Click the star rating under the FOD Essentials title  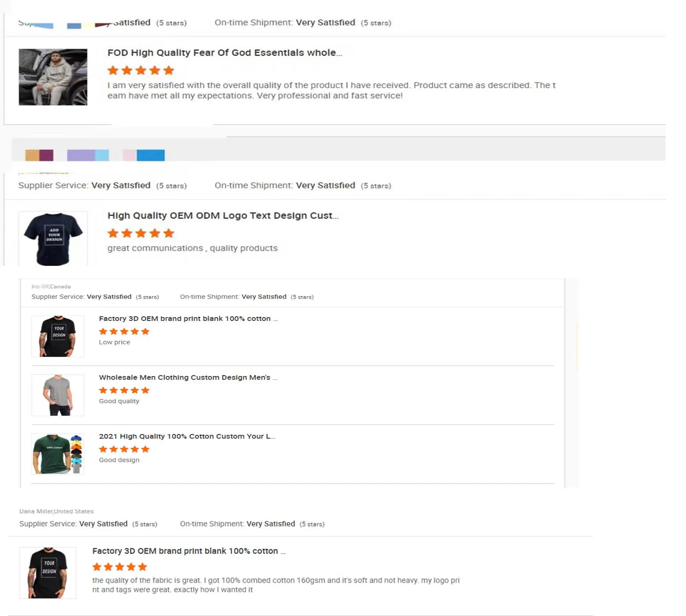140,70
